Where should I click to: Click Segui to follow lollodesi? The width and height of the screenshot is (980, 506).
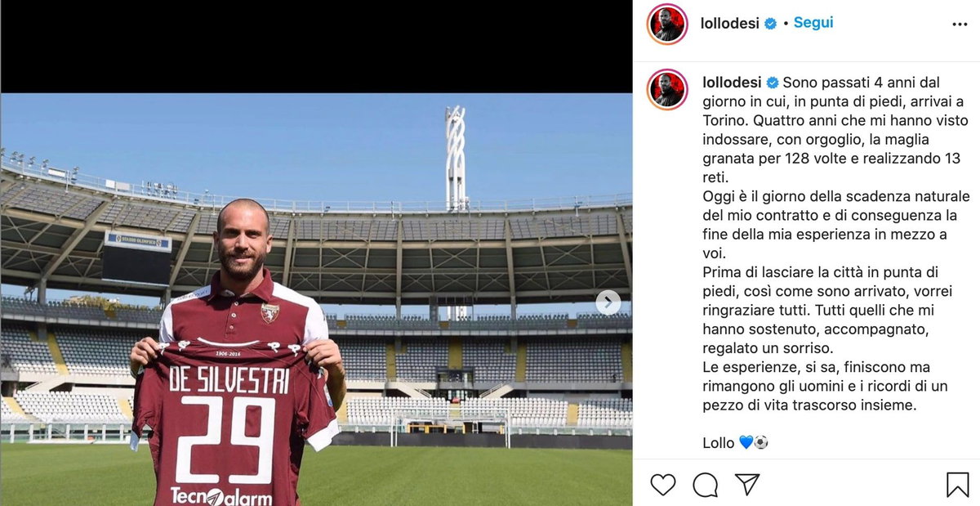(x=813, y=24)
